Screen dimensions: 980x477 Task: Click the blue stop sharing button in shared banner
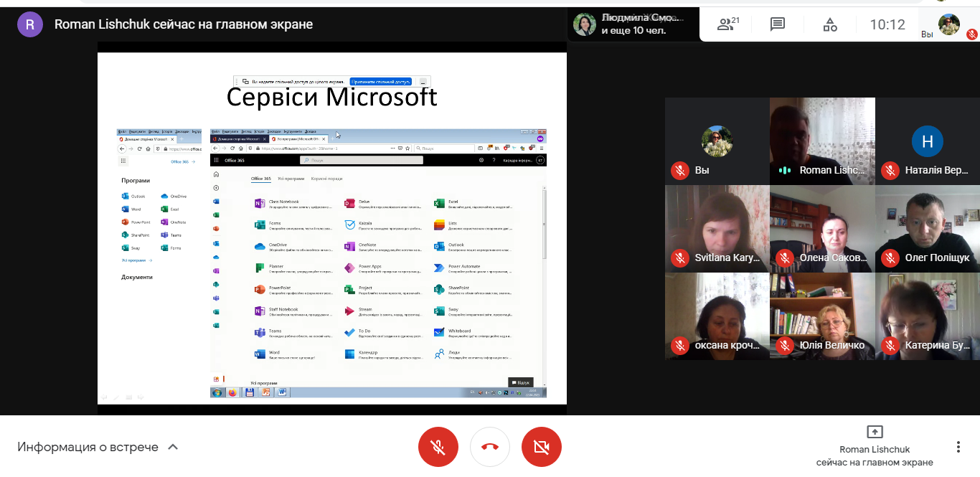click(381, 82)
